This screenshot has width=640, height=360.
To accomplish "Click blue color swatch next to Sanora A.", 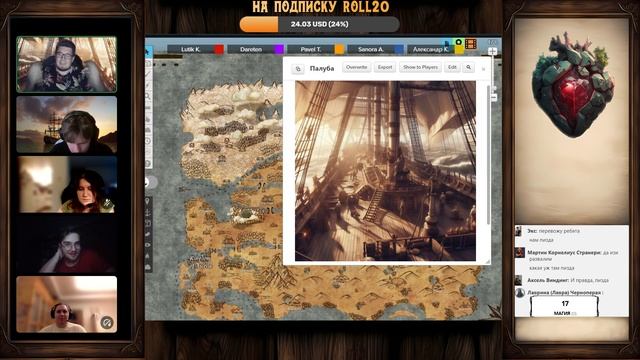I will 399,49.
